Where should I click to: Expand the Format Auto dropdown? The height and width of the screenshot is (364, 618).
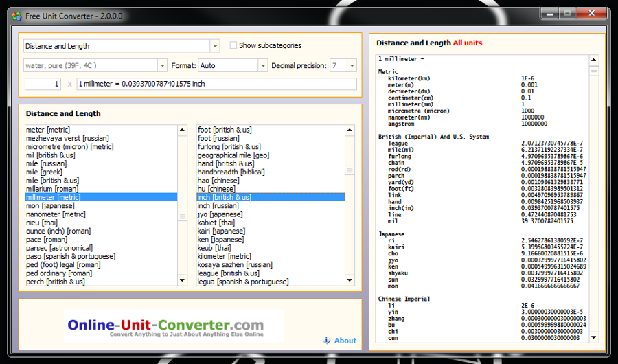(262, 65)
